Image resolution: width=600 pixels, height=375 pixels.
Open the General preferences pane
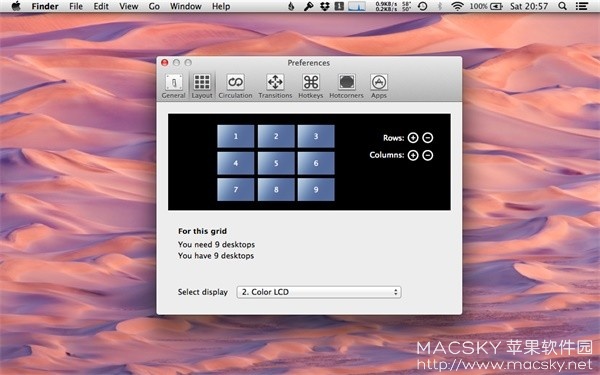click(x=173, y=86)
